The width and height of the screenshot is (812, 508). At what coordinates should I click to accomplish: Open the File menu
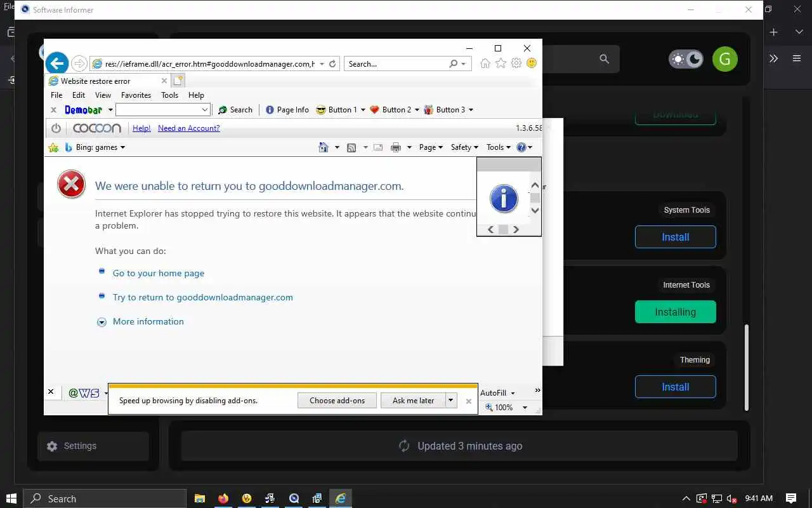tap(56, 95)
